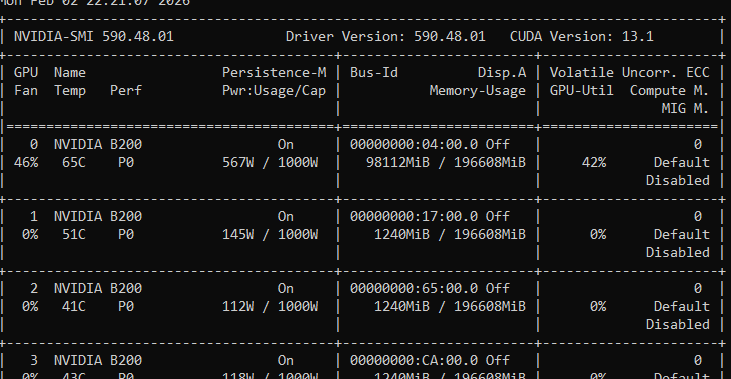The height and width of the screenshot is (379, 731).
Task: Click the Name column header
Action: pyautogui.click(x=70, y=72)
